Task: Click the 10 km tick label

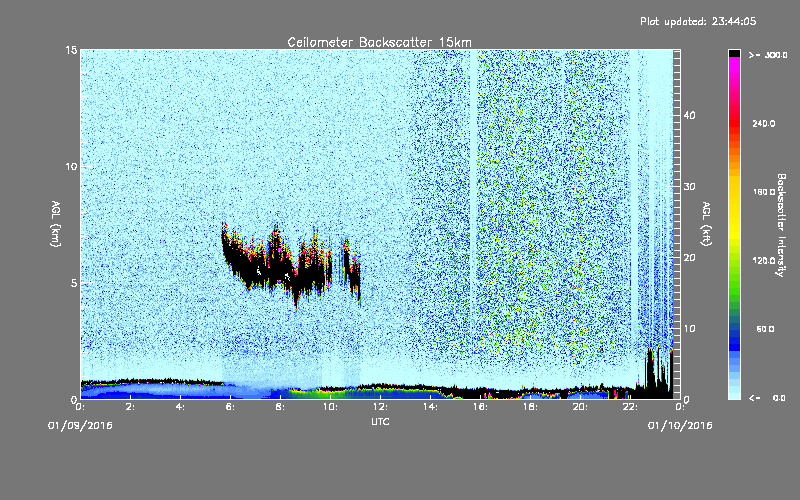Action: [71, 167]
